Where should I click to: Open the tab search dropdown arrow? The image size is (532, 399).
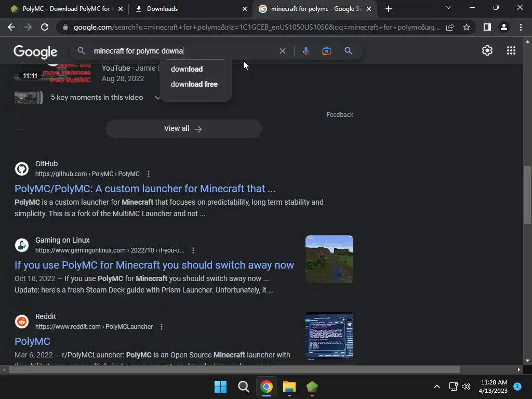tap(448, 7)
